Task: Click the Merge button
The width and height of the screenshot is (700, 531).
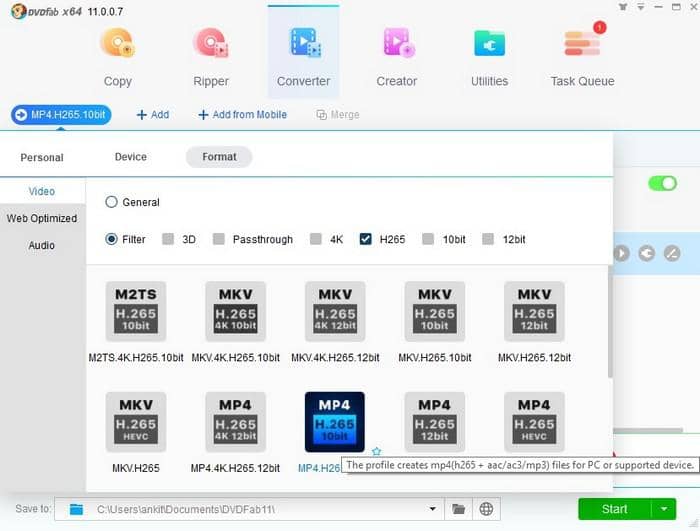Action: [338, 115]
